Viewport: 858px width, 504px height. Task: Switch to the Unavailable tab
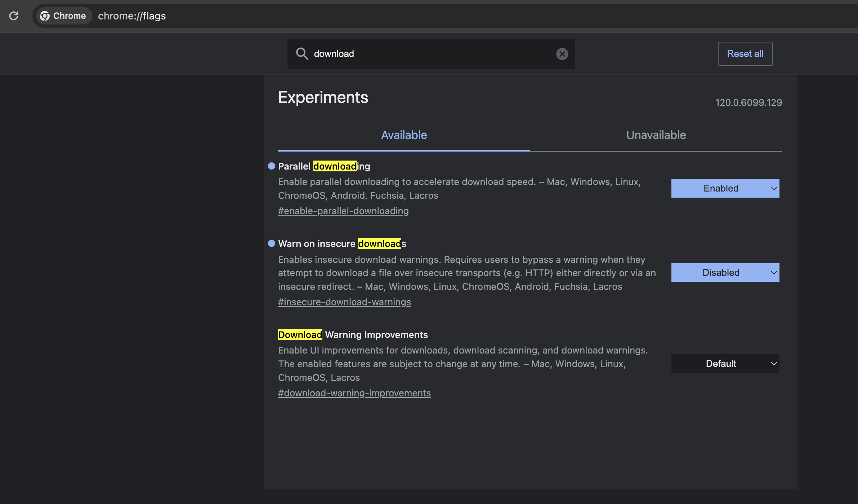coord(656,135)
